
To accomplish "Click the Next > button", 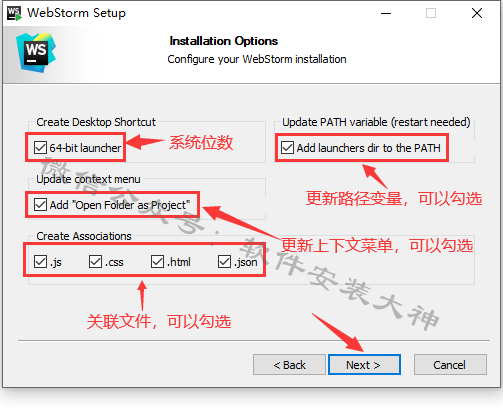I will point(364,365).
